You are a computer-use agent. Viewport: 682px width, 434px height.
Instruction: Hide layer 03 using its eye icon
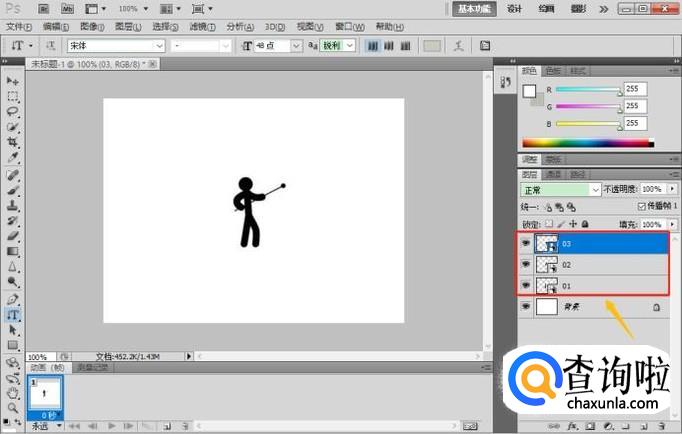526,243
